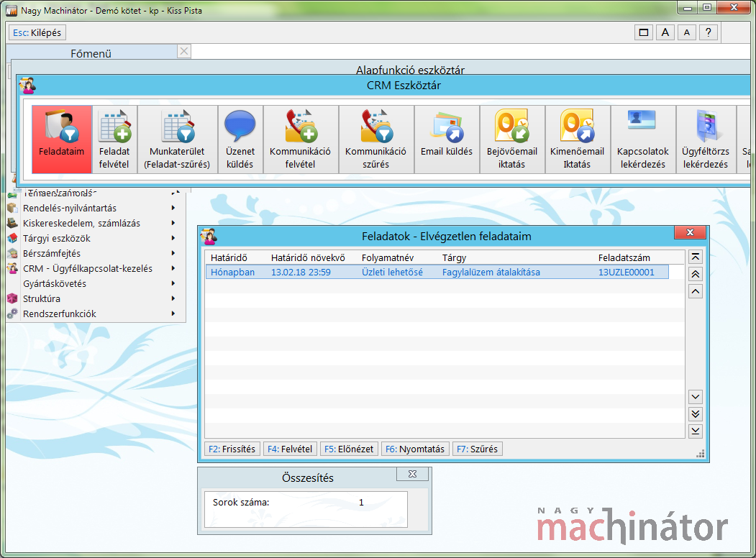This screenshot has height=558, width=756.
Task: Close the Feladatok window
Action: [x=690, y=232]
